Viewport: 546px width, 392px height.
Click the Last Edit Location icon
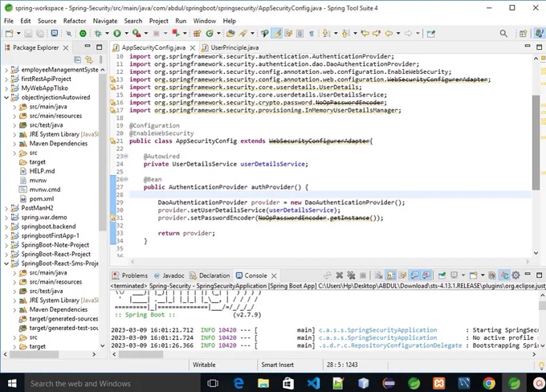coord(365,34)
